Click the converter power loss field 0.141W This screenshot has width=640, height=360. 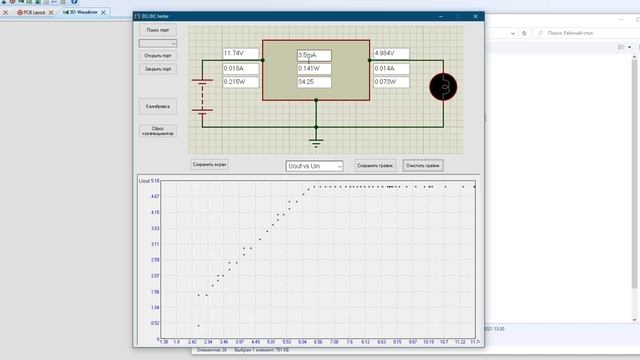pyautogui.click(x=314, y=69)
